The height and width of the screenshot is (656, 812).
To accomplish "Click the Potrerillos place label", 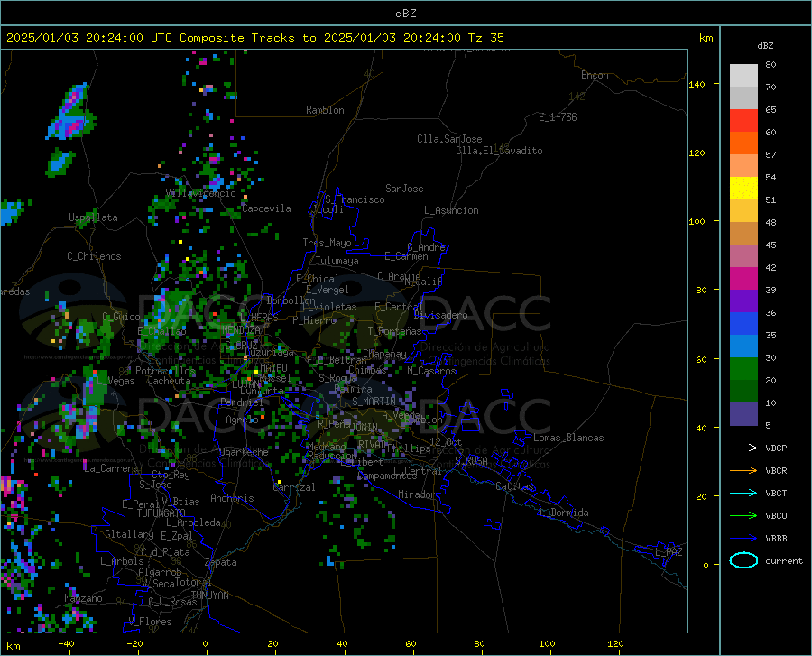I will (x=166, y=371).
